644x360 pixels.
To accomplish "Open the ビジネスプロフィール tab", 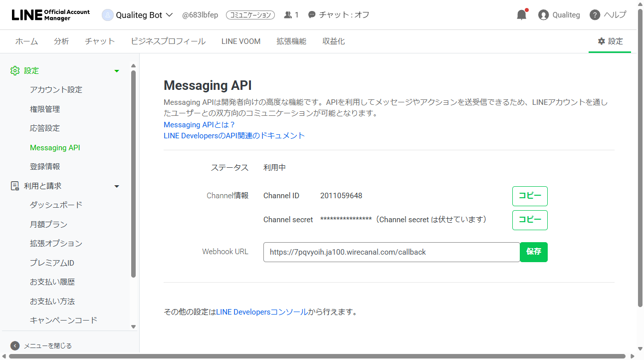I will click(x=168, y=41).
